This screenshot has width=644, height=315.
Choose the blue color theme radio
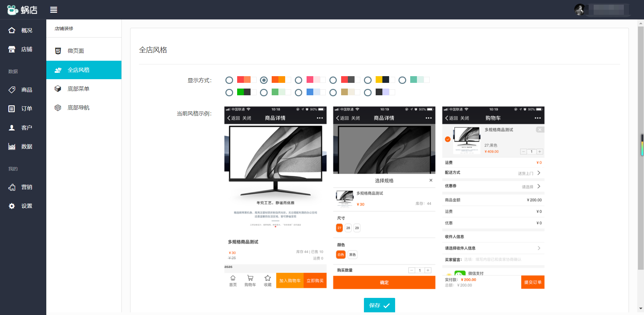[299, 92]
